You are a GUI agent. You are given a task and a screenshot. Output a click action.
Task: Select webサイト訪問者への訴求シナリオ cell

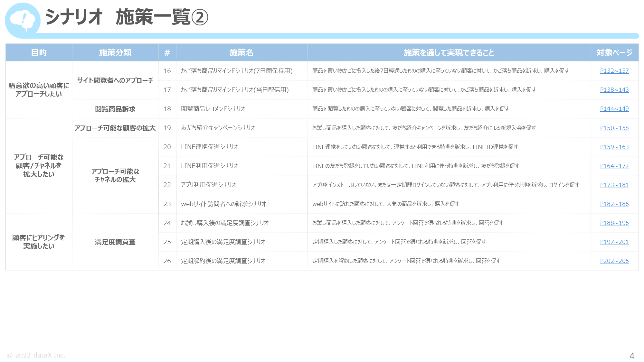pyautogui.click(x=241, y=204)
